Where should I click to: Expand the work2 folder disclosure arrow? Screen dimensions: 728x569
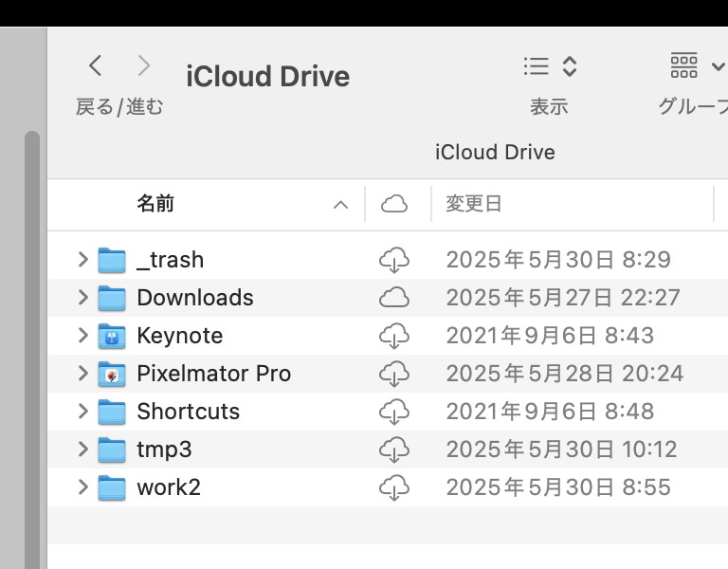tap(82, 487)
